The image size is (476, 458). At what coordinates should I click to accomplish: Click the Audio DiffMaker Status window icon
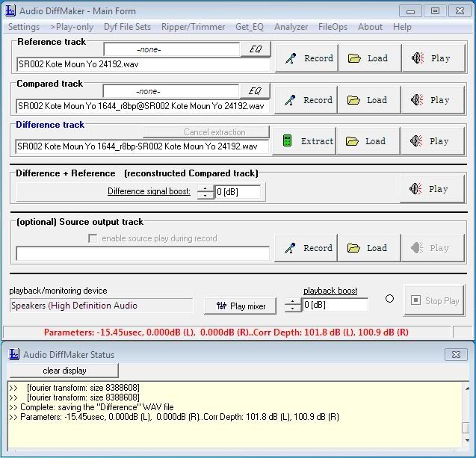tap(14, 354)
